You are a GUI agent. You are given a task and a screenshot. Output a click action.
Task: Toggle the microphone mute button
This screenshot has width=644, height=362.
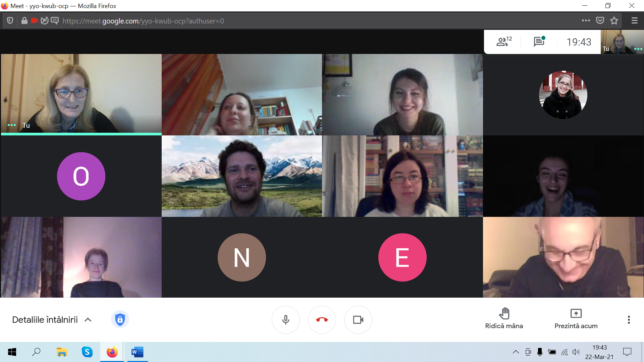coord(286,320)
